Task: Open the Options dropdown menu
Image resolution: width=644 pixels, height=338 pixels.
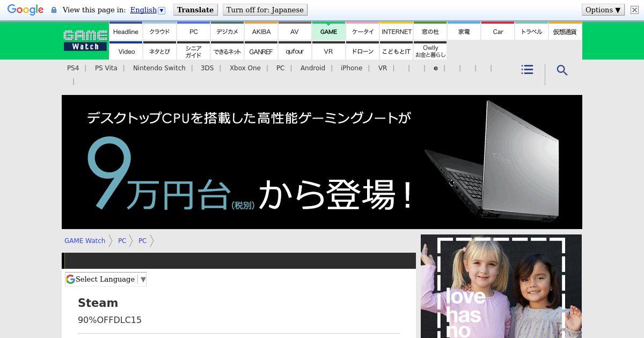Action: click(603, 10)
